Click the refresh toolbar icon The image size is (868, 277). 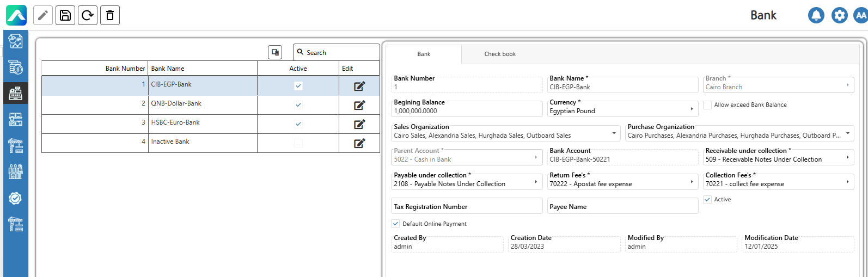click(x=88, y=15)
